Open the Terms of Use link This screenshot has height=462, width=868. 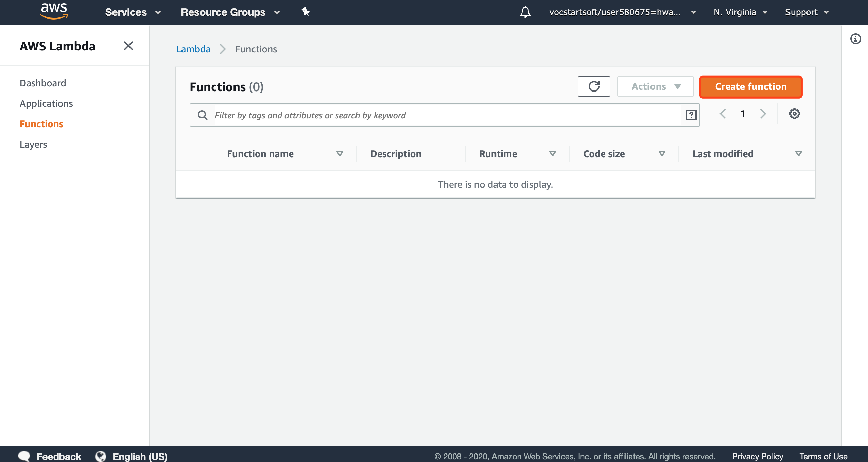823,456
